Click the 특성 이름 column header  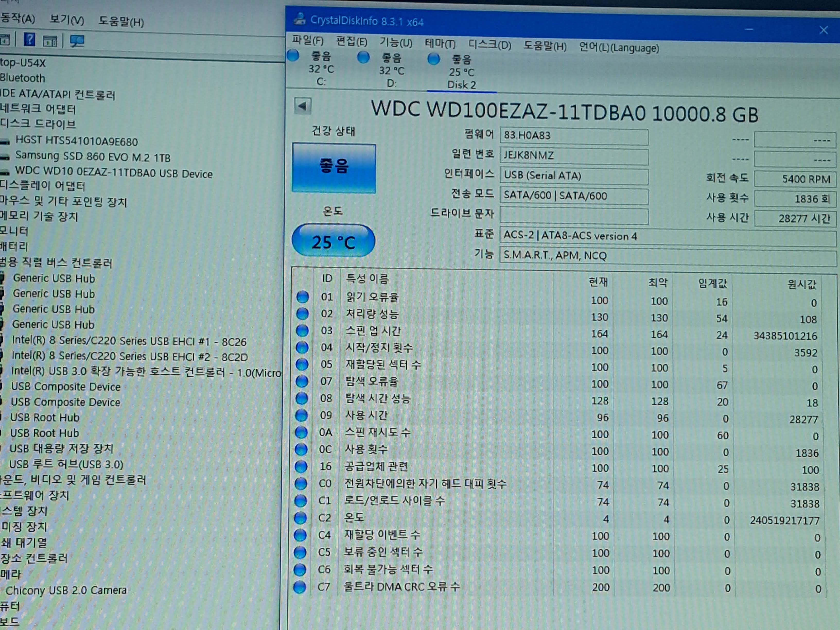[367, 279]
